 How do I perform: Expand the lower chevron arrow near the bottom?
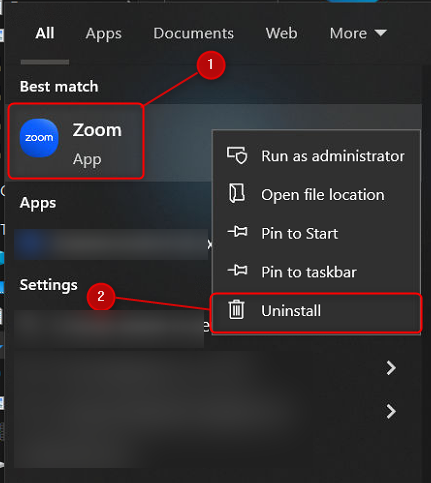[391, 411]
